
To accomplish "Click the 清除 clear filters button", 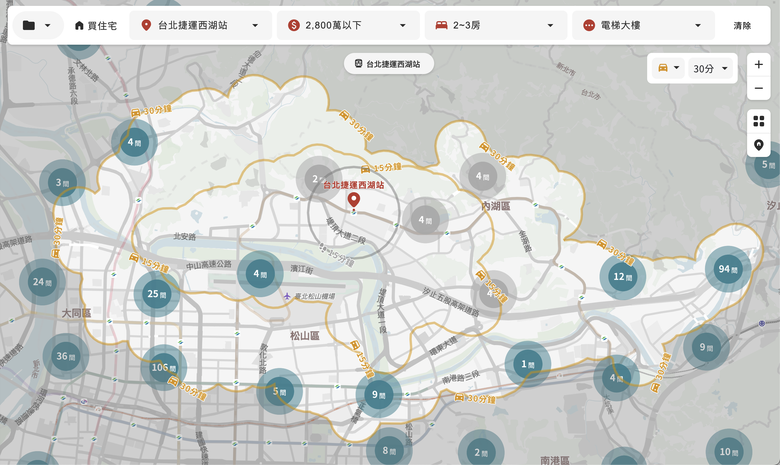I will pos(742,25).
